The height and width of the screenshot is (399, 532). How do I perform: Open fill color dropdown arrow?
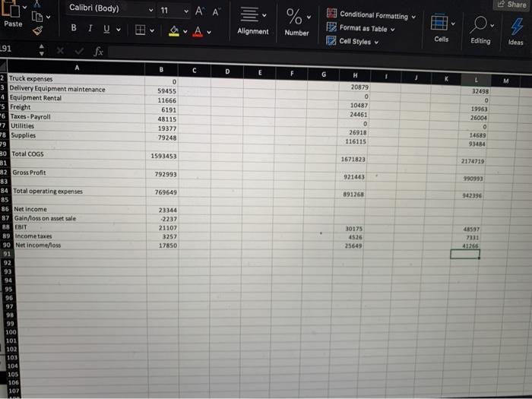coord(185,32)
